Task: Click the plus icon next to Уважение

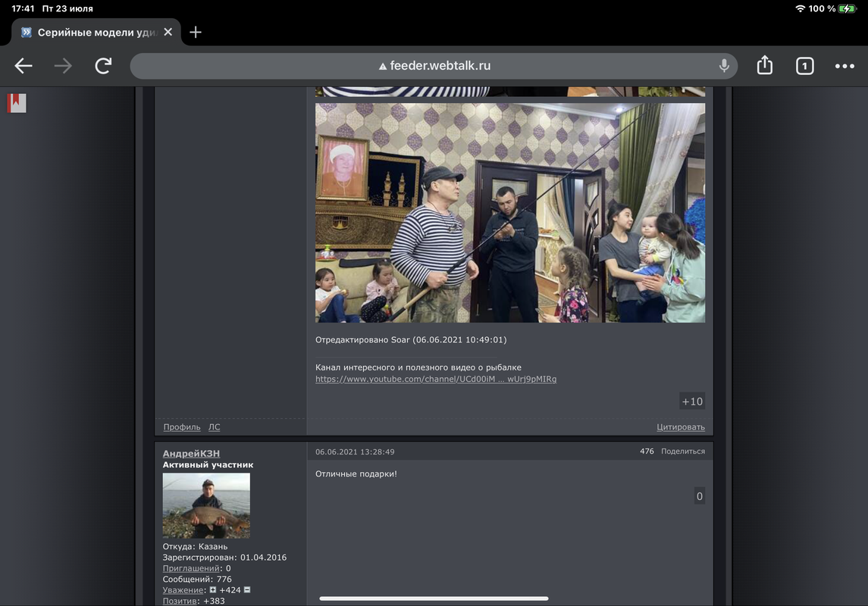Action: [x=212, y=590]
